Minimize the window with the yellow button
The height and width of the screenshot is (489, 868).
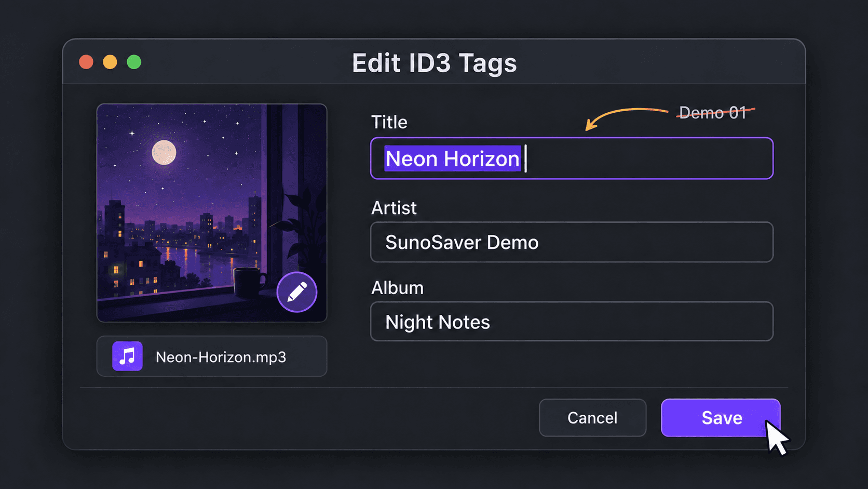tap(110, 62)
